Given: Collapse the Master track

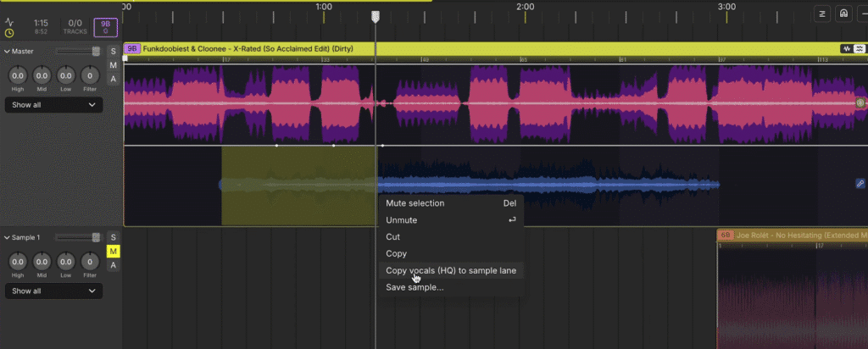Looking at the screenshot, I should [x=7, y=52].
